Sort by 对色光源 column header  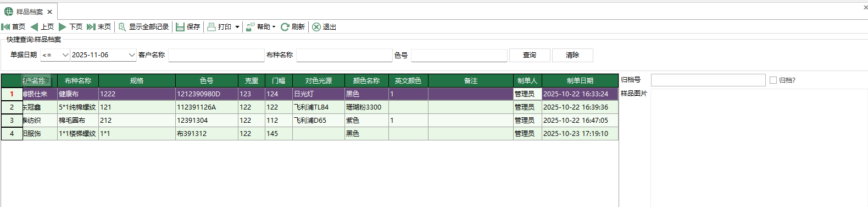pos(319,80)
